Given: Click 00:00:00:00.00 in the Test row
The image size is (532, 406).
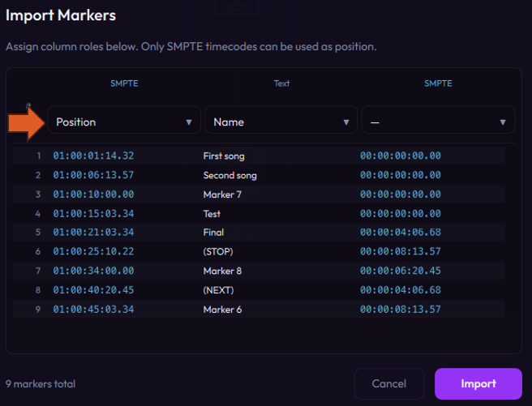Looking at the screenshot, I should coord(401,213).
